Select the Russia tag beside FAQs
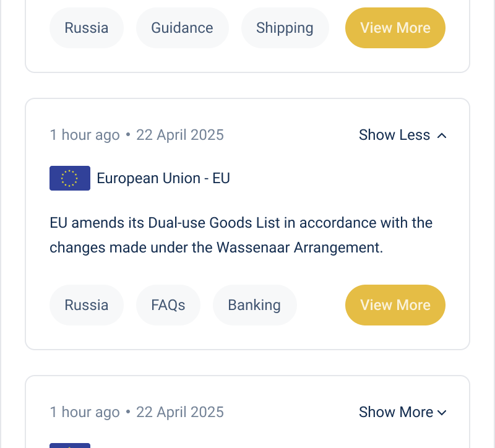495x448 pixels. (87, 305)
